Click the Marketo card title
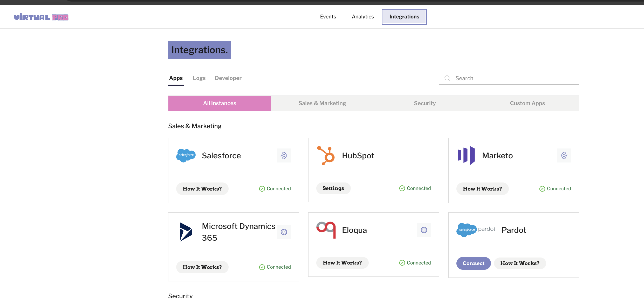 (x=497, y=155)
